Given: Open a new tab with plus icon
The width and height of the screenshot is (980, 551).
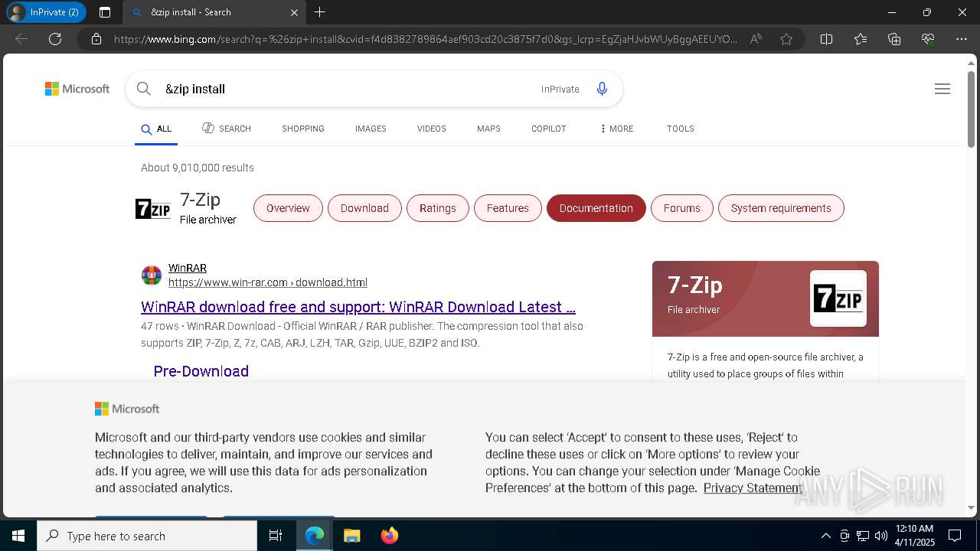Looking at the screenshot, I should tap(320, 12).
